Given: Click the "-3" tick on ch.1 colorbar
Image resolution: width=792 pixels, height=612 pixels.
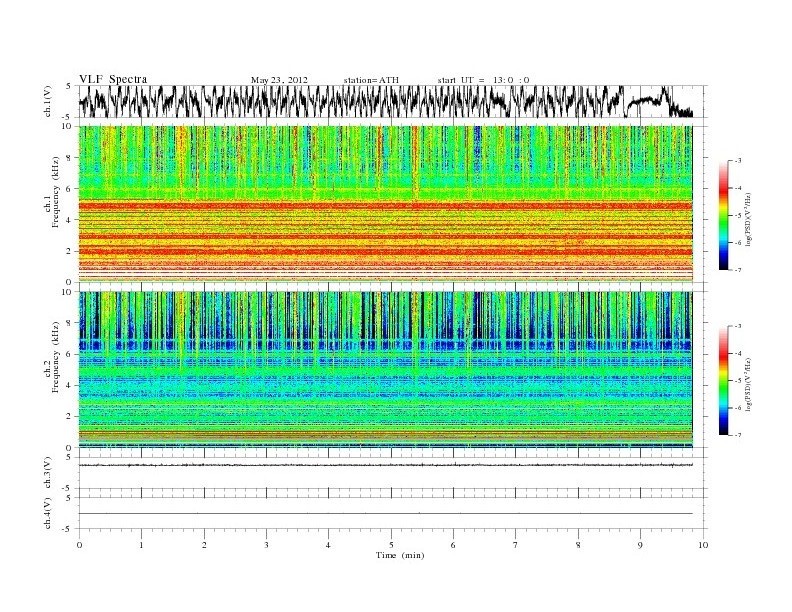Looking at the screenshot, I should [x=738, y=161].
